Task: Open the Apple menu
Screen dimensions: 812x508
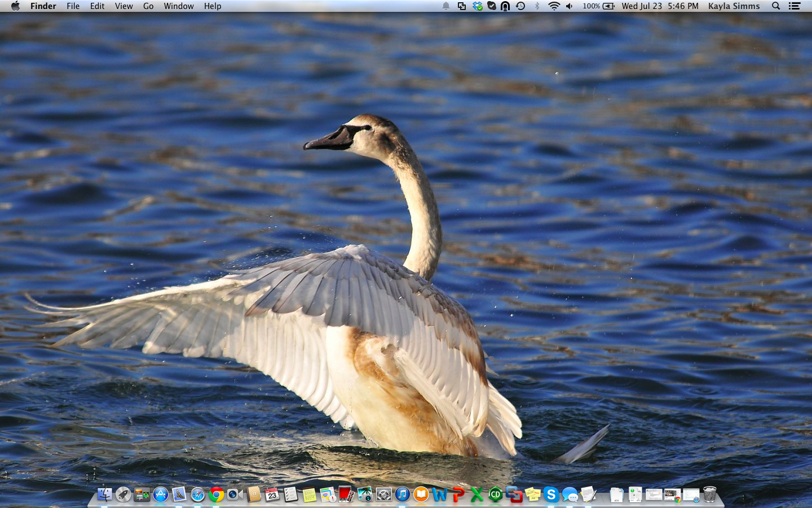Action: 15,6
